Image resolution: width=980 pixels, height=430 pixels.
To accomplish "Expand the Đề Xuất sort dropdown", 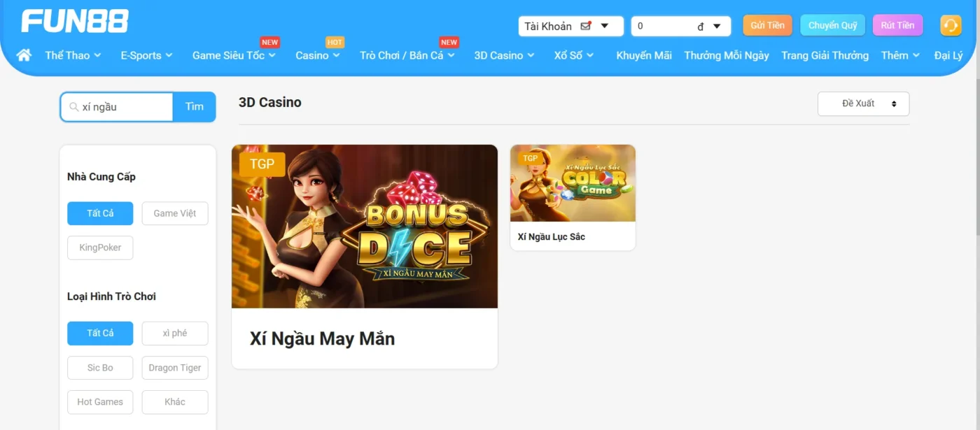I will point(863,103).
